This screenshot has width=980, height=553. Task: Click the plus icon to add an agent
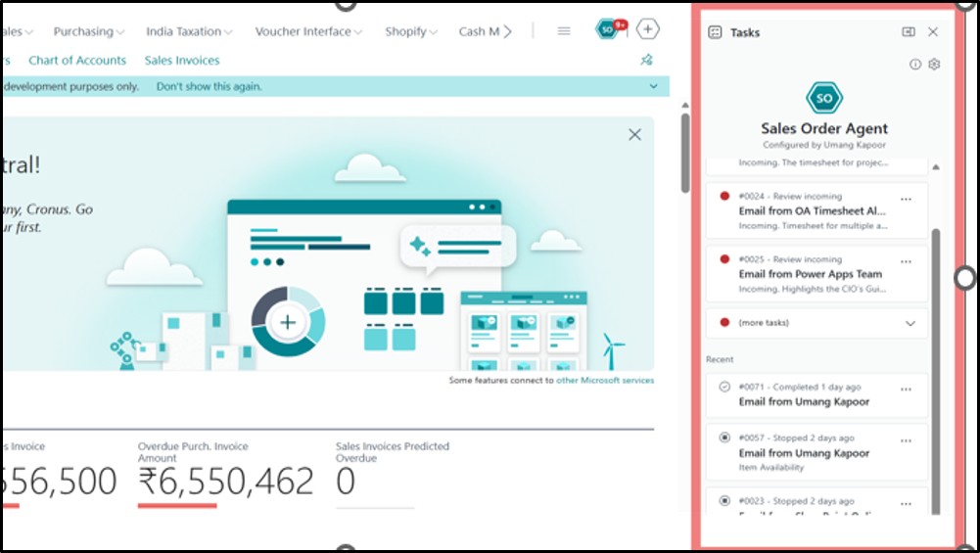click(647, 28)
